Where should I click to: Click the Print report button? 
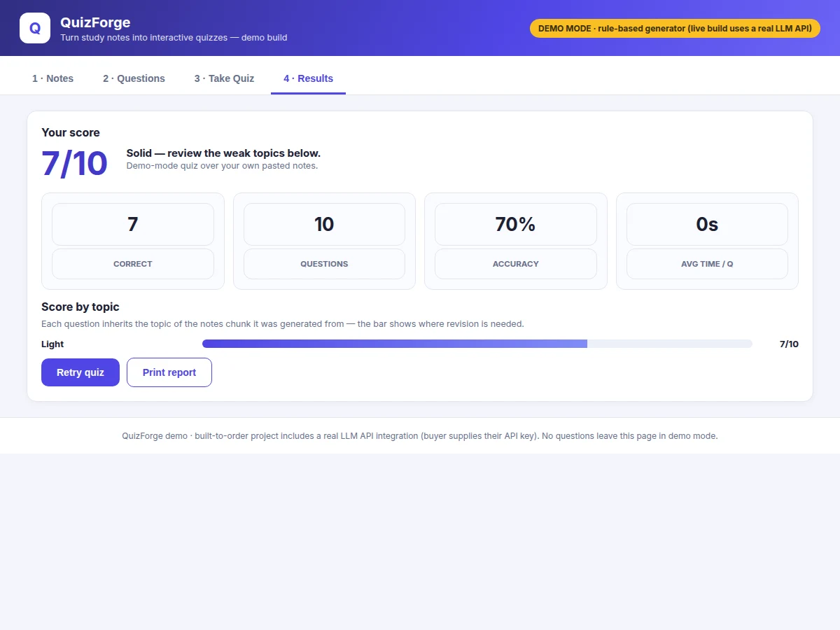[x=169, y=372]
